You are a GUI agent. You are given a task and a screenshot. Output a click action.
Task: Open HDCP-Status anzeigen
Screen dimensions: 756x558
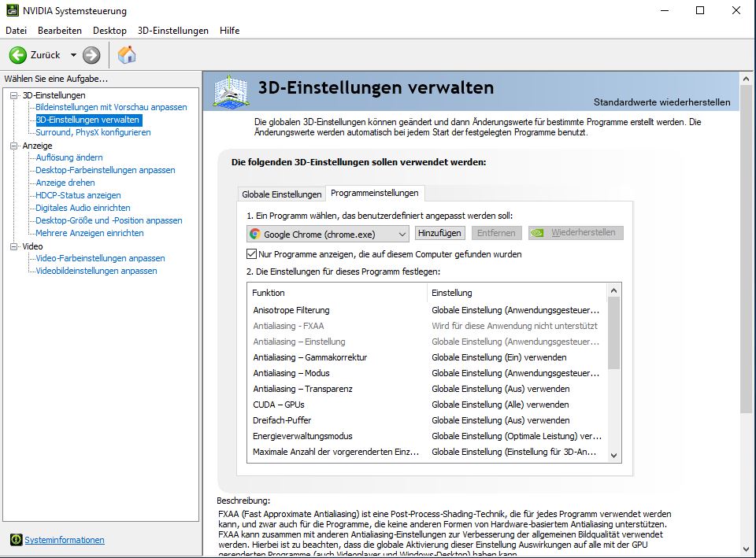click(x=78, y=194)
